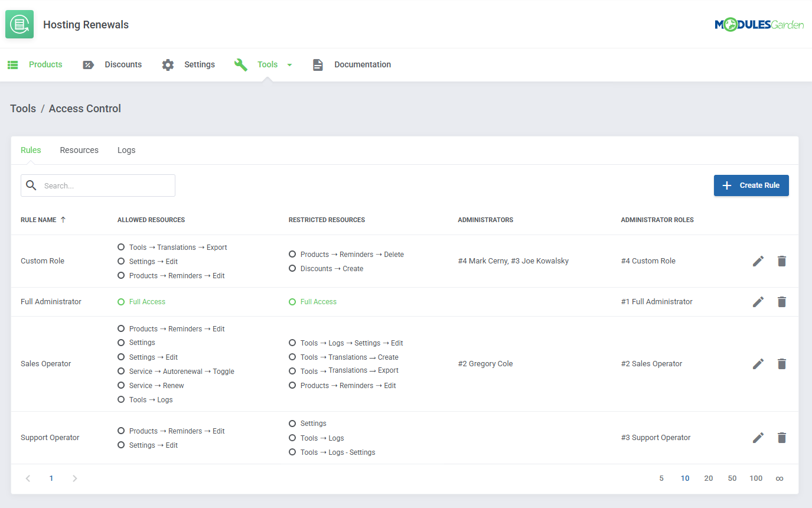Edit the Custom Role rule with the pencil icon
This screenshot has height=508, width=812.
pos(758,260)
